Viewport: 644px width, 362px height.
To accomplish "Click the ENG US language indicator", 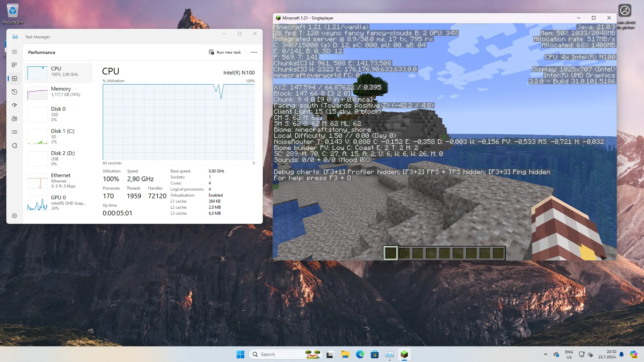I will tap(569, 354).
